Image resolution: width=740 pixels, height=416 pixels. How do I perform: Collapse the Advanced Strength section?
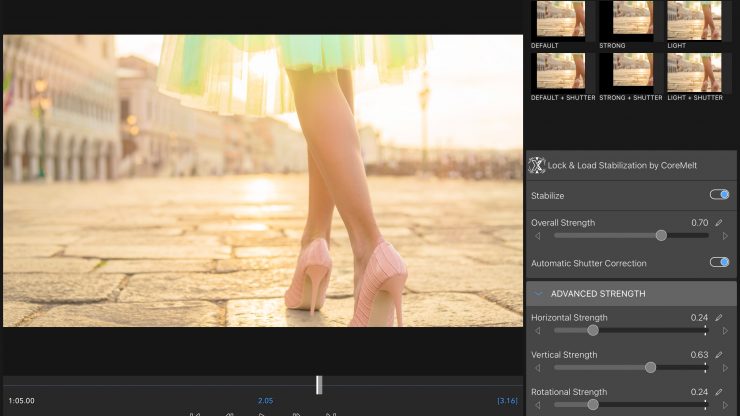tap(539, 294)
